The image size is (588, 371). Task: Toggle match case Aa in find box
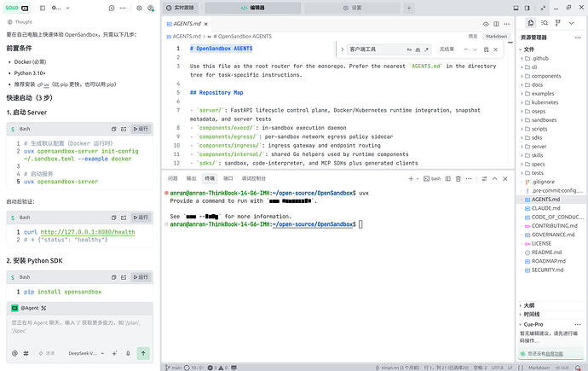pyautogui.click(x=409, y=49)
